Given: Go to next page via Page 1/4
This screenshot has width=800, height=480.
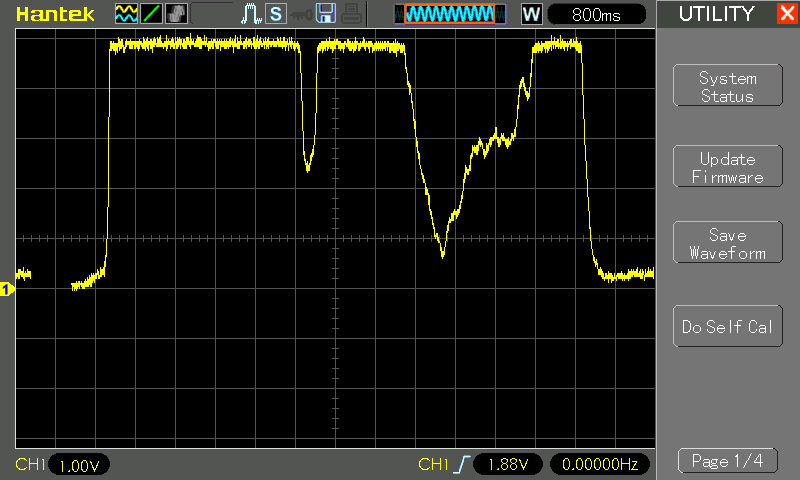Looking at the screenshot, I should pos(727,461).
